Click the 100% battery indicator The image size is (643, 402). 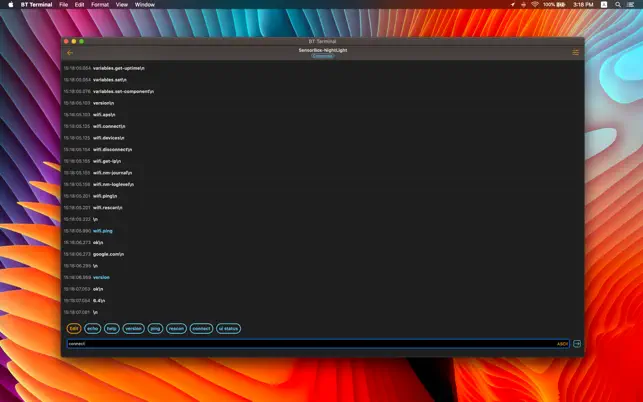tap(554, 5)
